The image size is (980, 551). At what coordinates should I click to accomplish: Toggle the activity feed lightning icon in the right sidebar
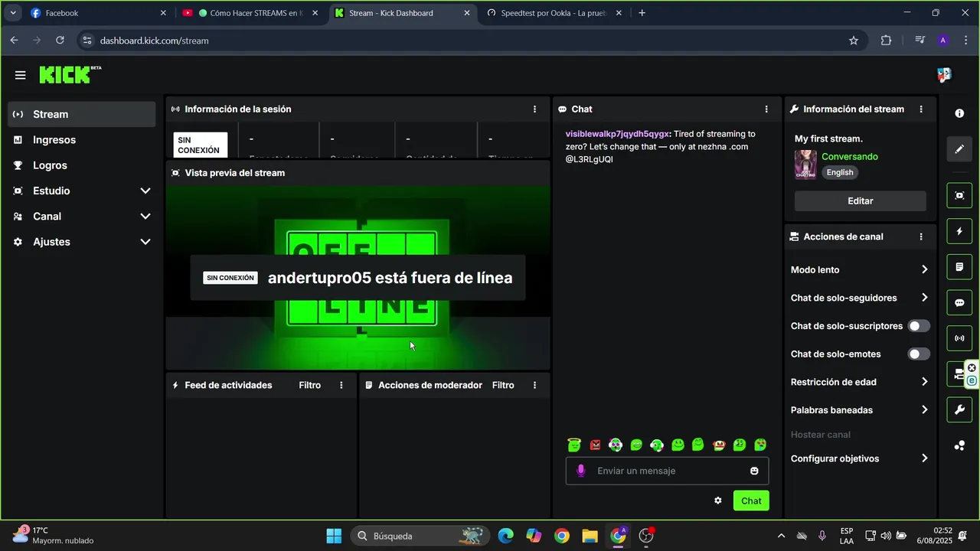click(x=959, y=231)
